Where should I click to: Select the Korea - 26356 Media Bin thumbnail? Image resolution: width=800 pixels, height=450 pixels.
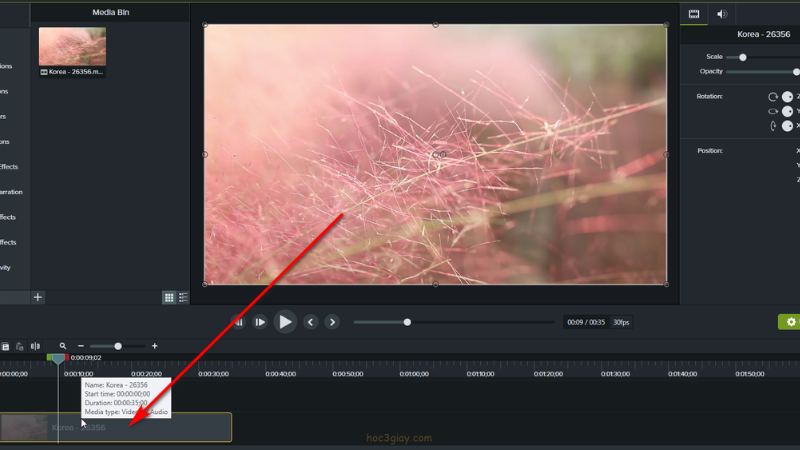click(x=72, y=47)
